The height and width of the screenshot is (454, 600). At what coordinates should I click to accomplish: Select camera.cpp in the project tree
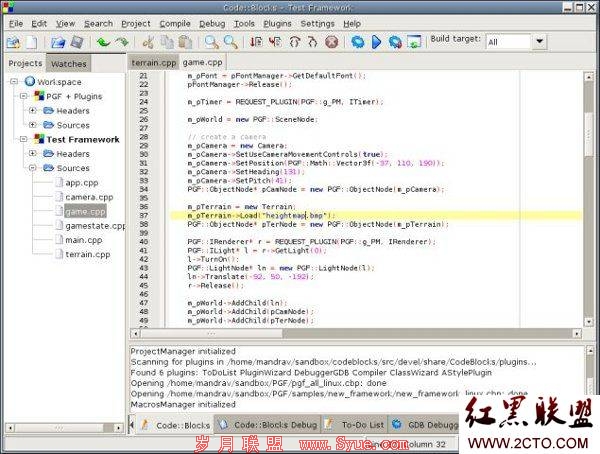point(89,197)
